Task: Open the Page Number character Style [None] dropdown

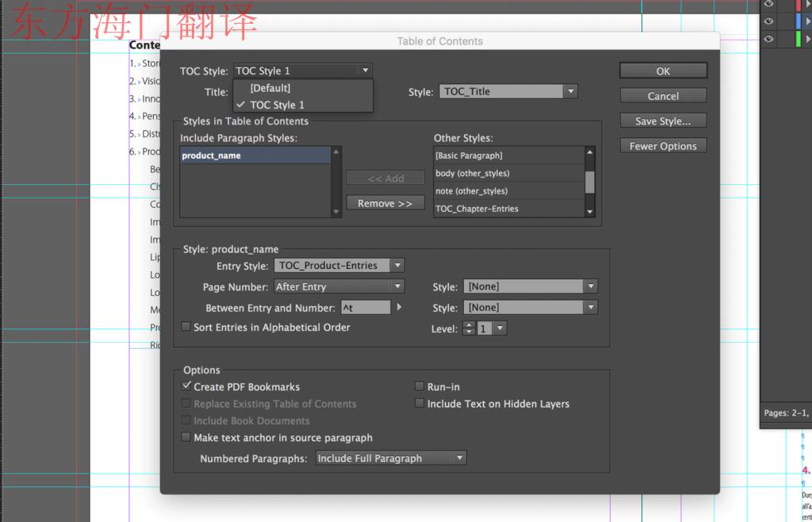Action: (590, 286)
